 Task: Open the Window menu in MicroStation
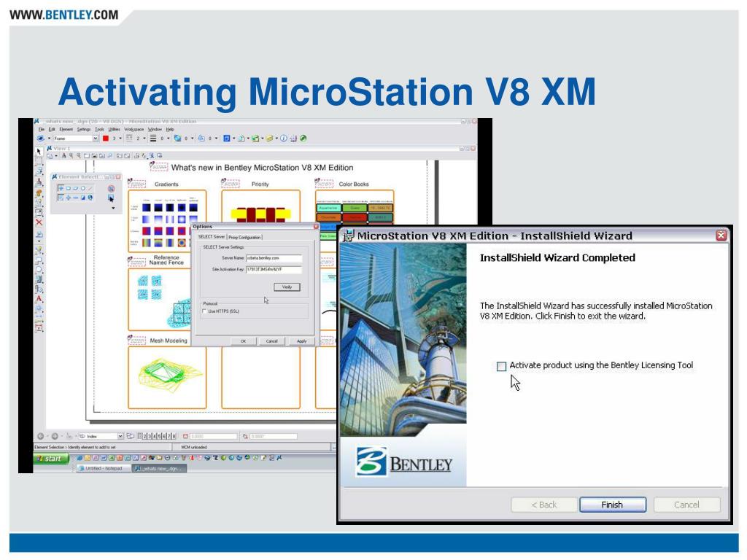tap(155, 129)
